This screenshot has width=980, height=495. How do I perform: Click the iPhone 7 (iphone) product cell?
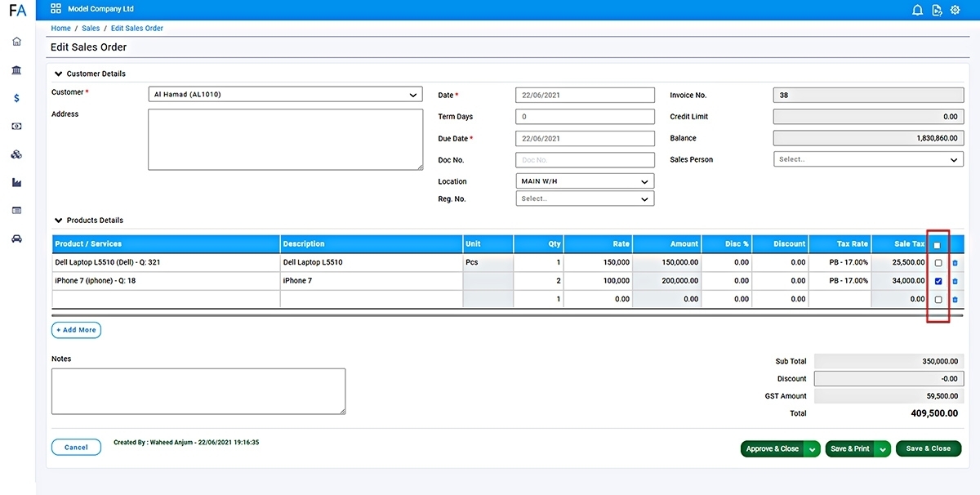point(166,281)
